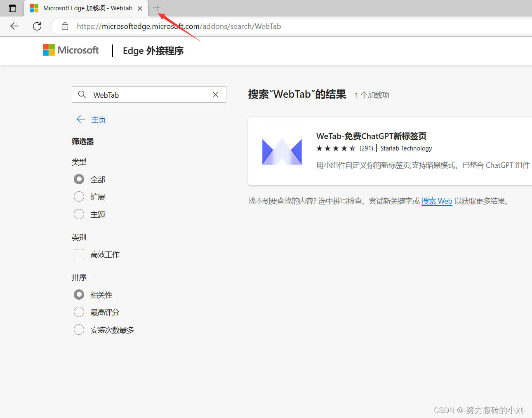Click 搜索"WebTab"的结果 heading
The height and width of the screenshot is (418, 532).
[x=297, y=94]
